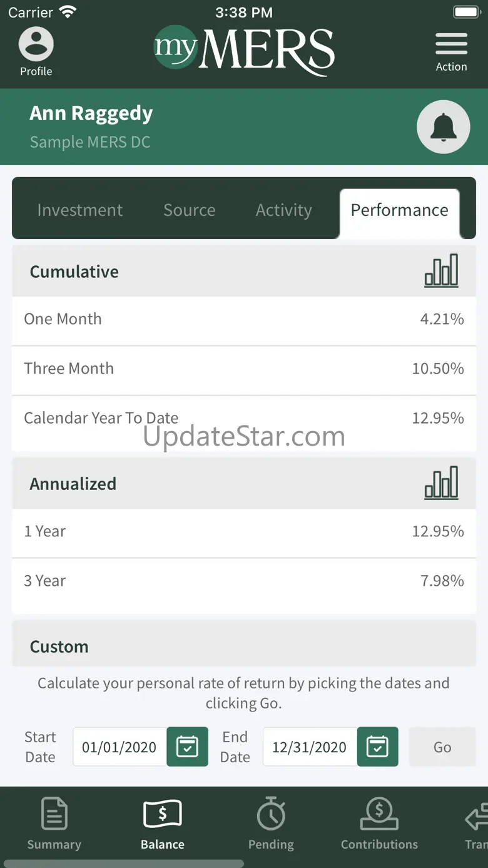Image resolution: width=488 pixels, height=868 pixels.
Task: Open the Start Date calendar picker
Action: (187, 747)
